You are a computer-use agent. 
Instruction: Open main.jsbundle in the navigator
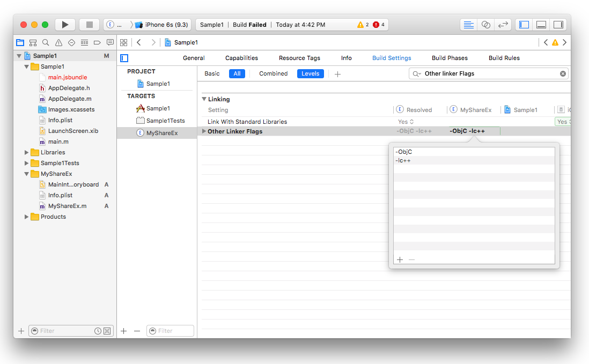click(67, 77)
